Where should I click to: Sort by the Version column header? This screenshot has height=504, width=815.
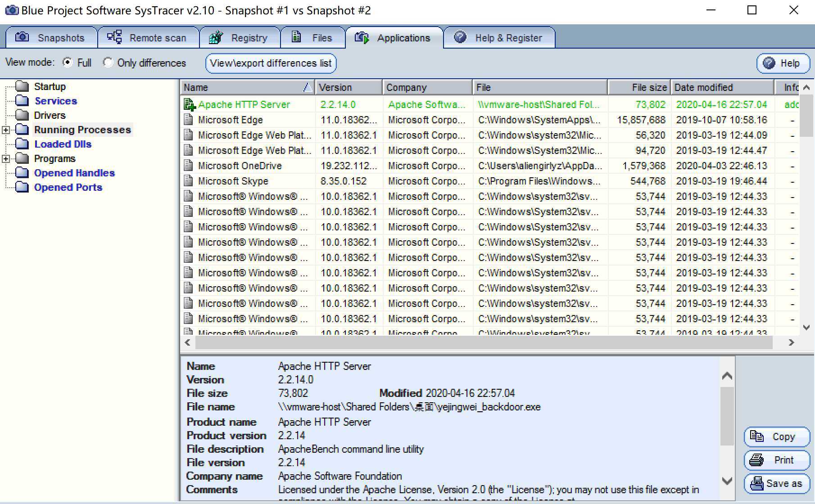[348, 87]
